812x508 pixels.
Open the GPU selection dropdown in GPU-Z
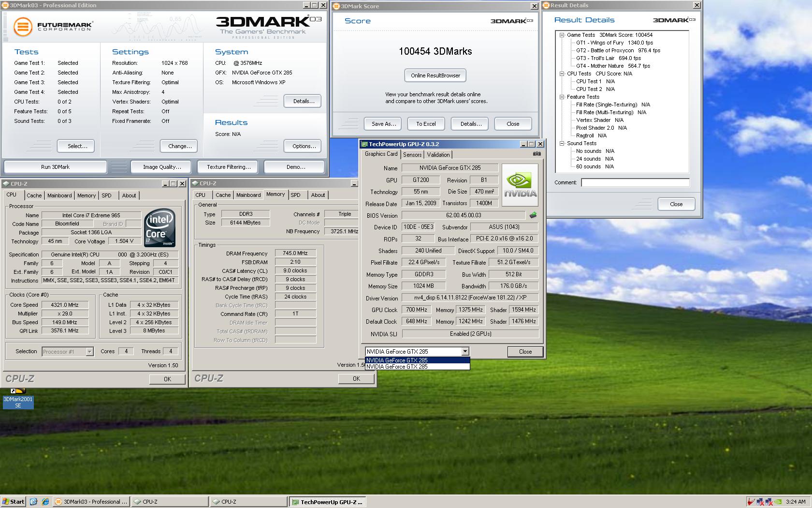point(465,352)
